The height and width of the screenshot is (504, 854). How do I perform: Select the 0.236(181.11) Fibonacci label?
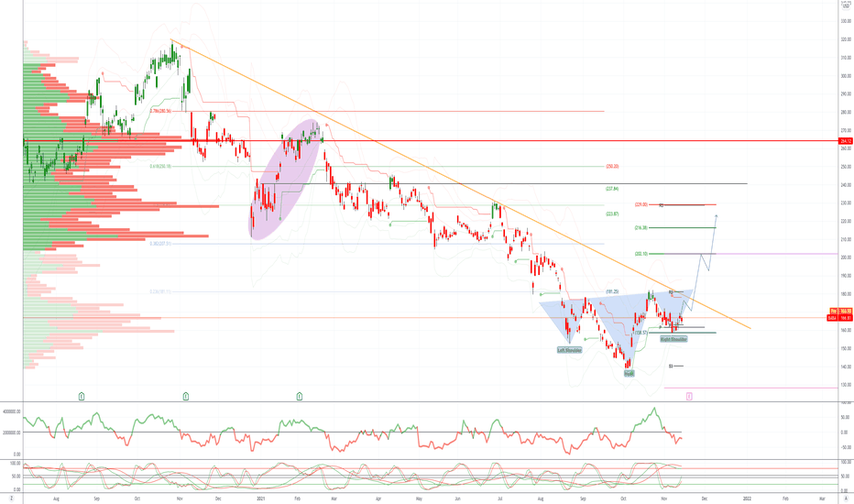point(160,292)
